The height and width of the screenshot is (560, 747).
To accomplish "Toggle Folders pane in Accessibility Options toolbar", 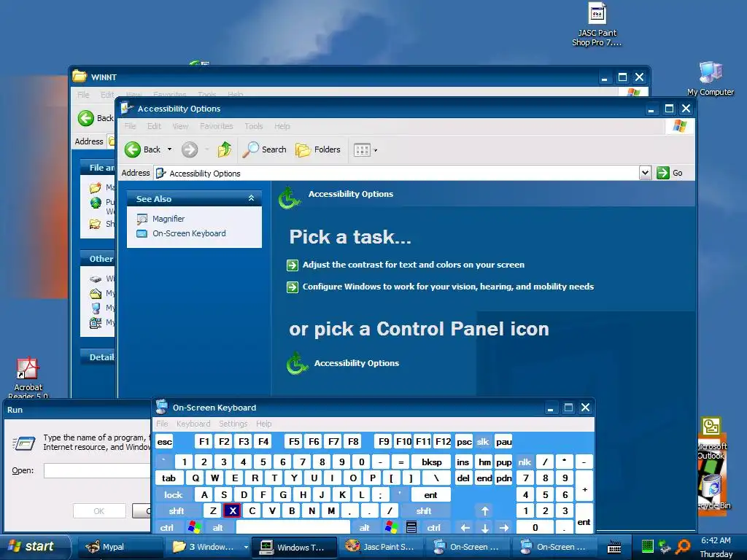I will (318, 149).
